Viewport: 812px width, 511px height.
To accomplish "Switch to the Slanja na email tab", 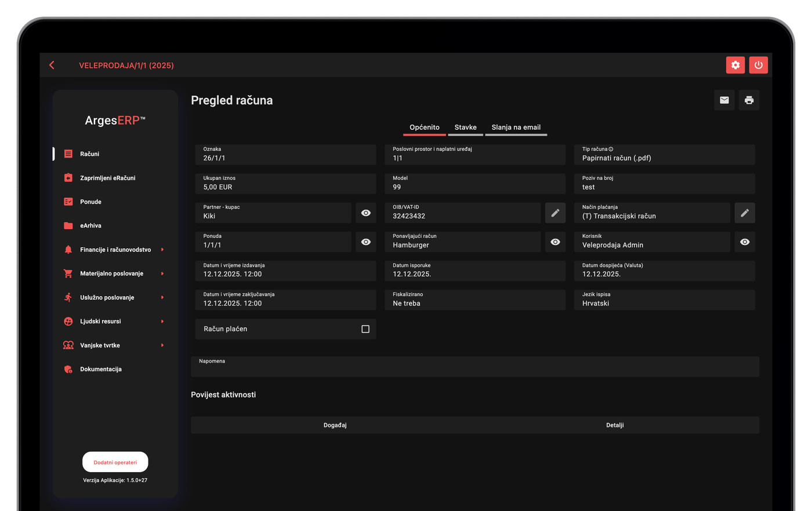I will [516, 128].
